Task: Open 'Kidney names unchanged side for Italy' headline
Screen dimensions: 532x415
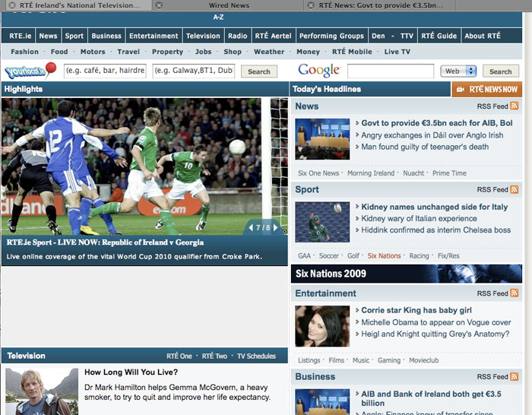Action: (x=434, y=207)
